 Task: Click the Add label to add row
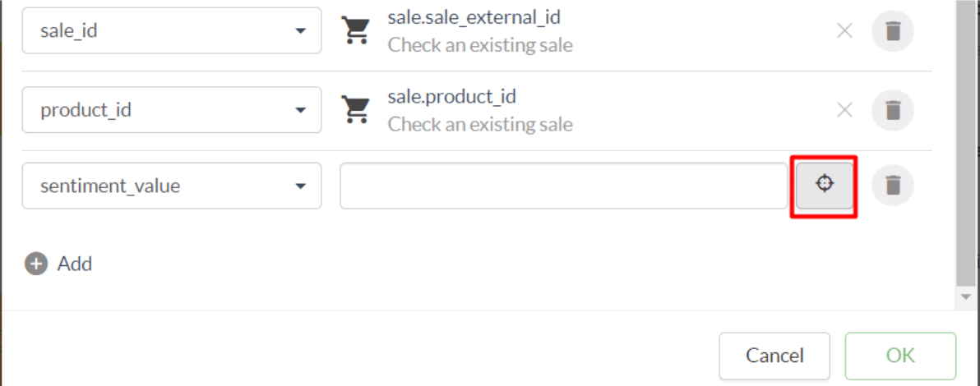point(74,264)
